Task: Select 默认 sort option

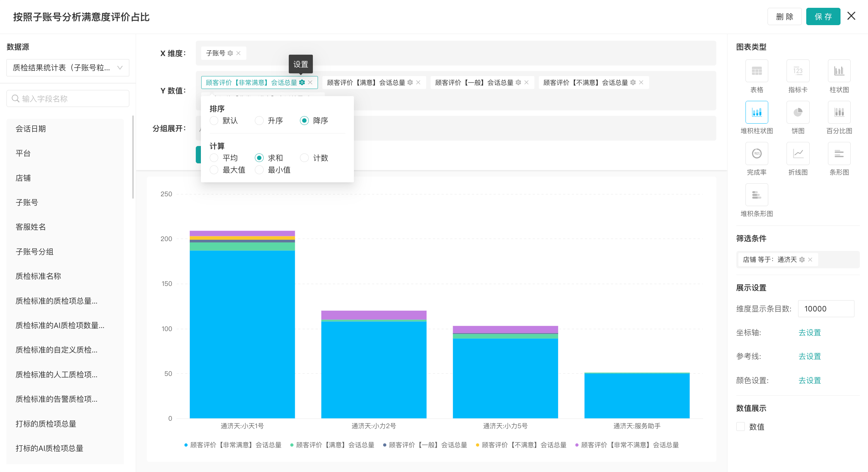Action: 214,121
